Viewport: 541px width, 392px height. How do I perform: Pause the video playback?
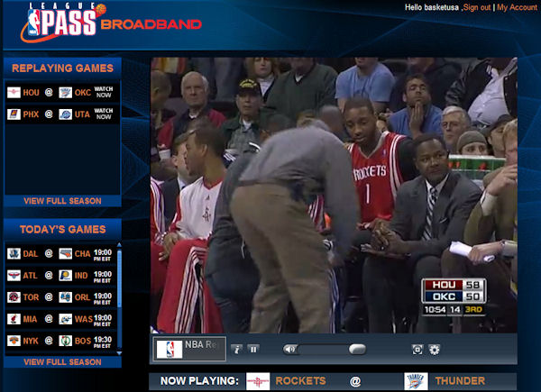(x=253, y=350)
